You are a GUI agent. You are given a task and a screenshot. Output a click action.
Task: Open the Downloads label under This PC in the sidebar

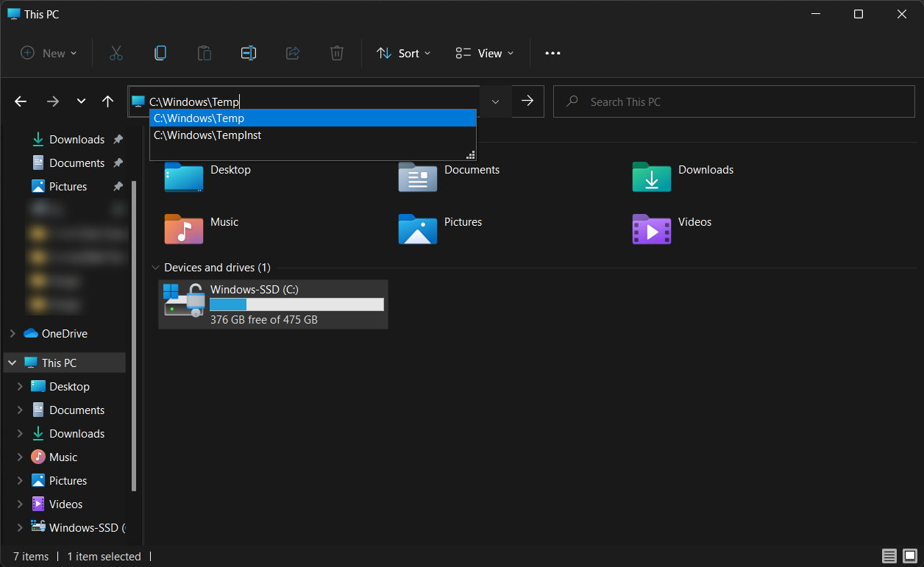77,433
